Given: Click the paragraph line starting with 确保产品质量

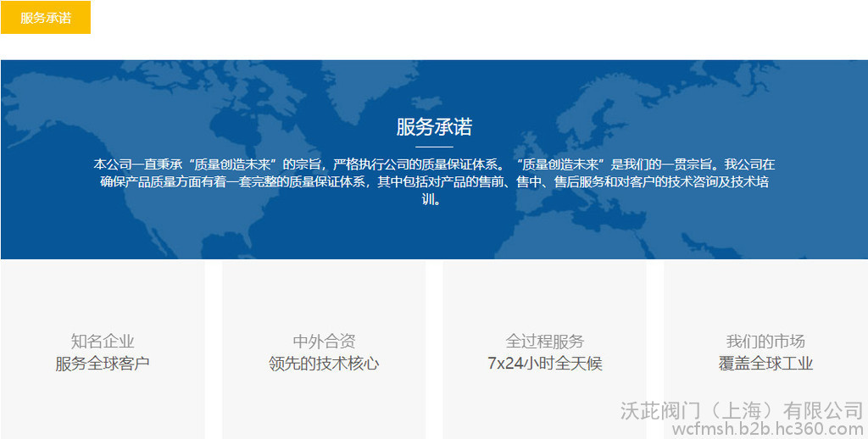Looking at the screenshot, I should pyautogui.click(x=434, y=181).
